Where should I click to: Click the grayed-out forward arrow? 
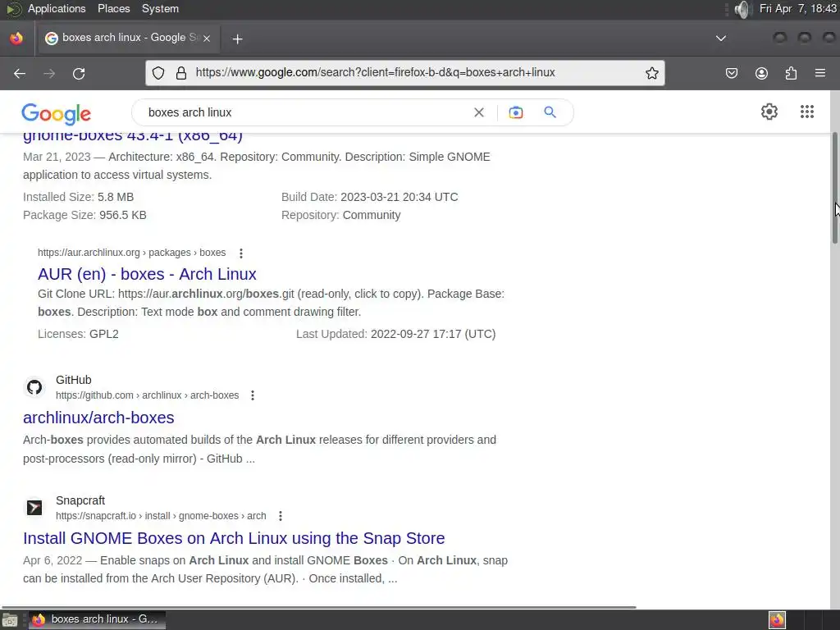[49, 73]
